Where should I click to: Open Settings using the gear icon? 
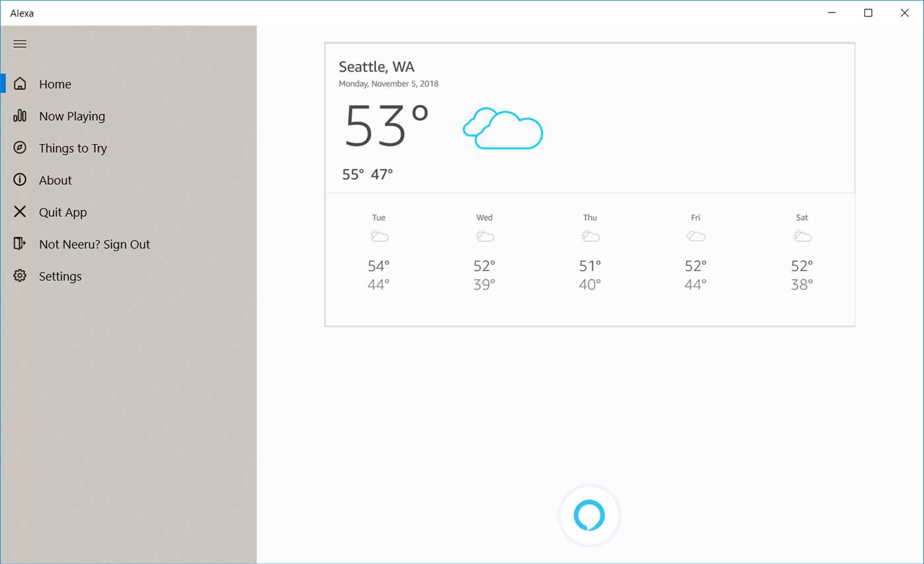coord(20,276)
